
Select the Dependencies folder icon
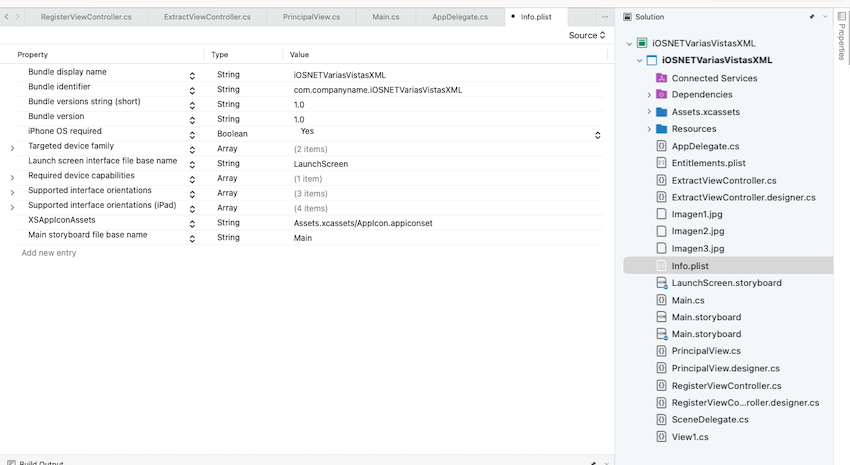pos(661,94)
